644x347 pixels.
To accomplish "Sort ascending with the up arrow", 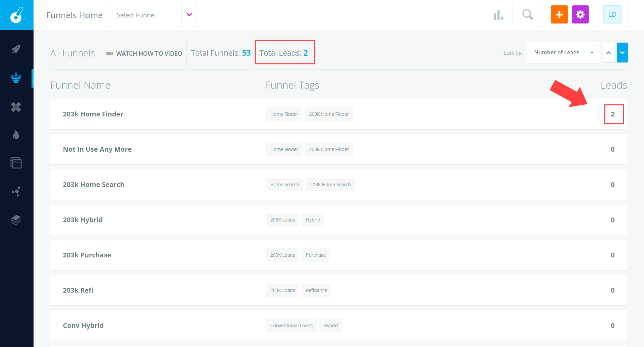I will (608, 53).
